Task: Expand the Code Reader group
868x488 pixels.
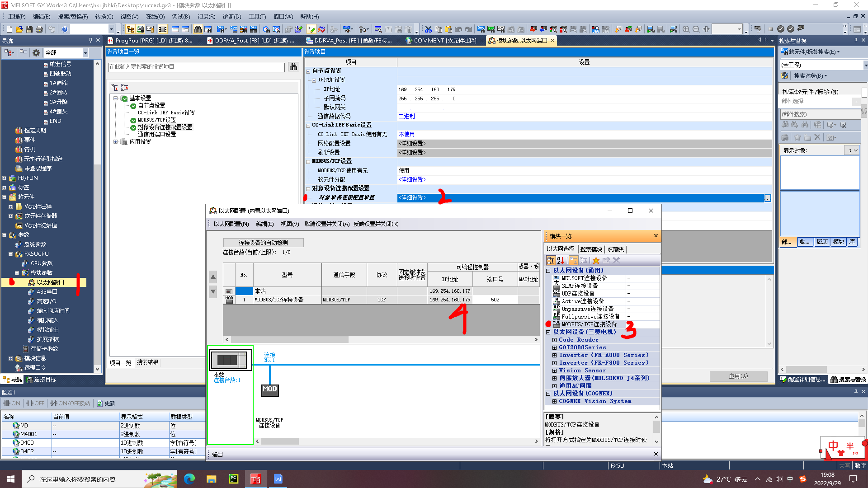Action: [x=554, y=340]
